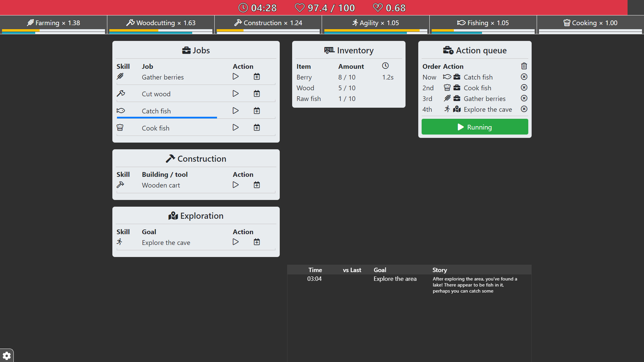
Task: Schedule Explore the cave using its calendar icon
Action: [257, 242]
